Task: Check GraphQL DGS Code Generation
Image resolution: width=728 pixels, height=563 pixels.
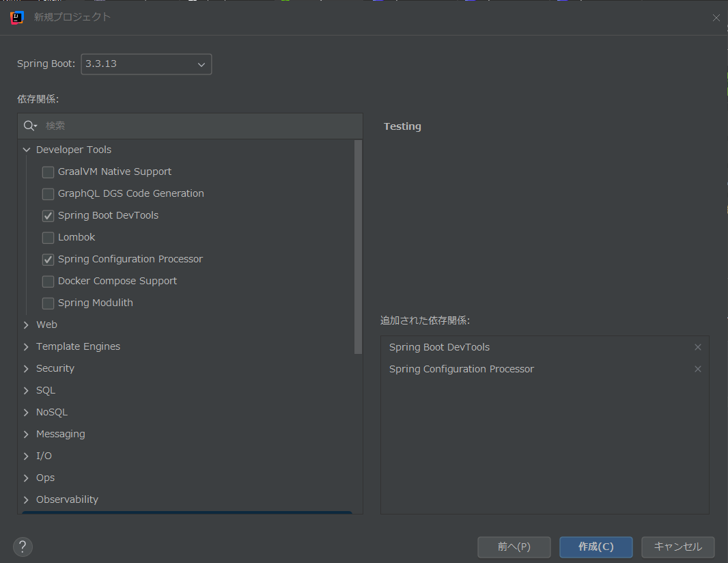Action: (x=48, y=194)
